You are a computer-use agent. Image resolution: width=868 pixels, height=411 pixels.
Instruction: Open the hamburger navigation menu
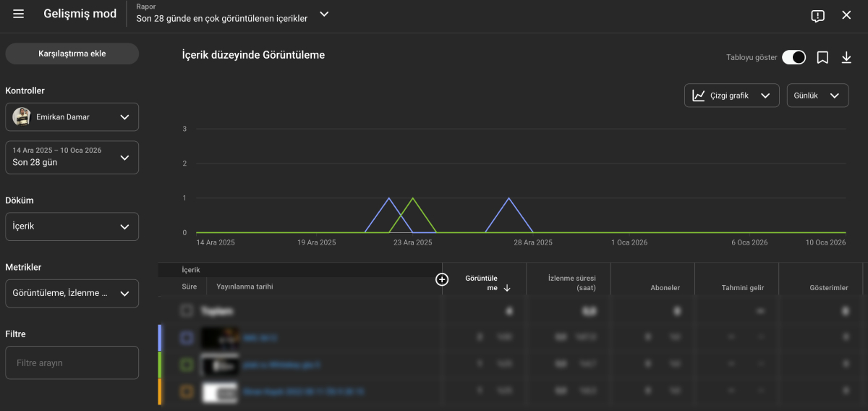[x=19, y=14]
